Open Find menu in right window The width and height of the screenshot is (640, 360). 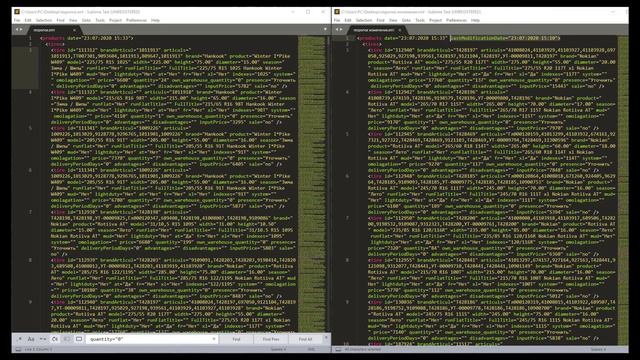pyautogui.click(x=380, y=20)
